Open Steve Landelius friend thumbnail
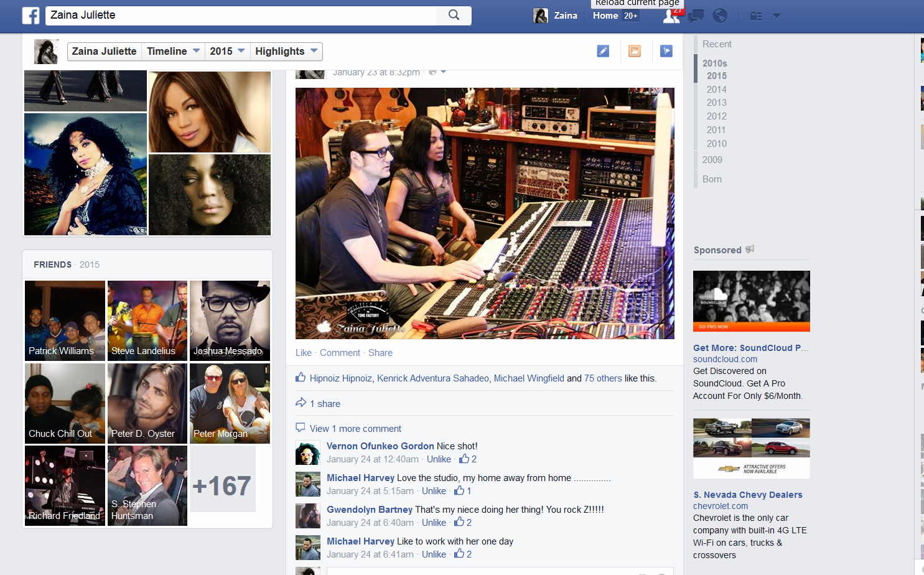 click(x=147, y=320)
